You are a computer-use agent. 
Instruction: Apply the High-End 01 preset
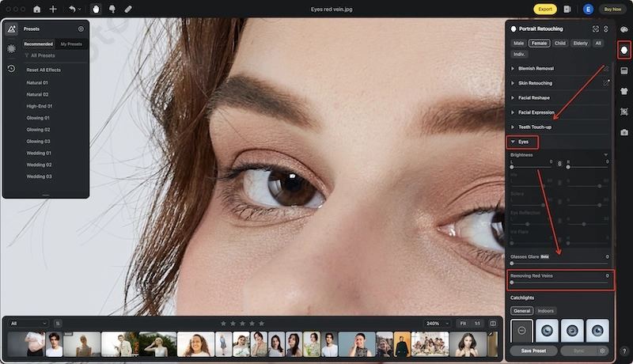pos(39,106)
